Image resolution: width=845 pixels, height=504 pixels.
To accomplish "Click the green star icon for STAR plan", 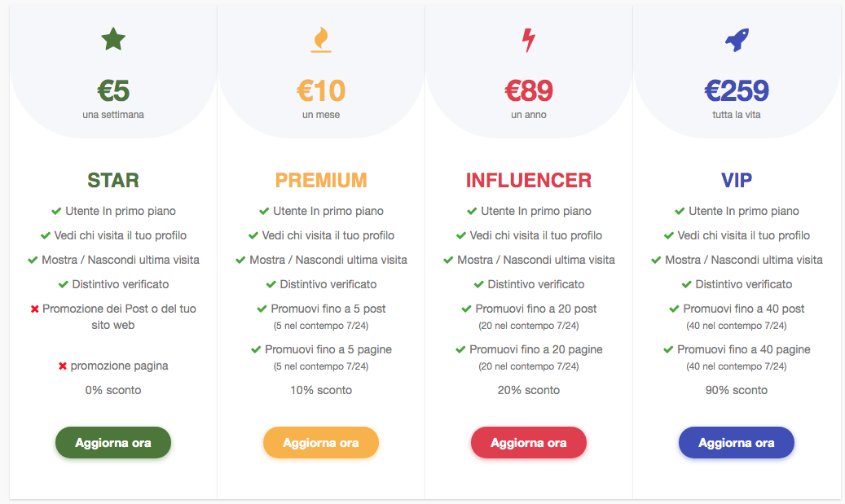I will coord(113,39).
